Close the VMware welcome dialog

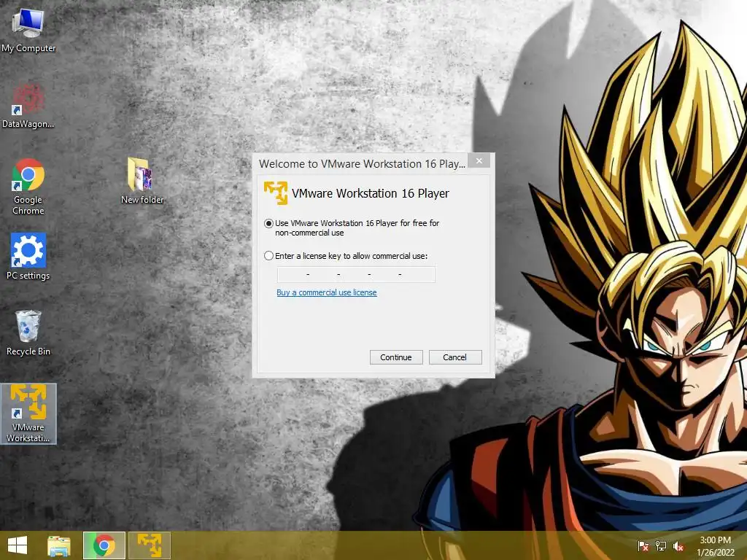[x=479, y=161]
